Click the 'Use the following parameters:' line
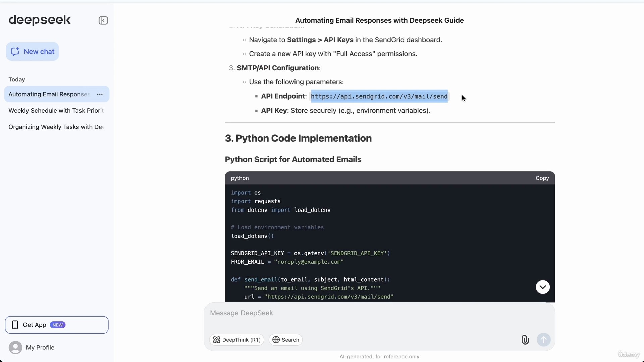This screenshot has width=644, height=362. tap(296, 82)
